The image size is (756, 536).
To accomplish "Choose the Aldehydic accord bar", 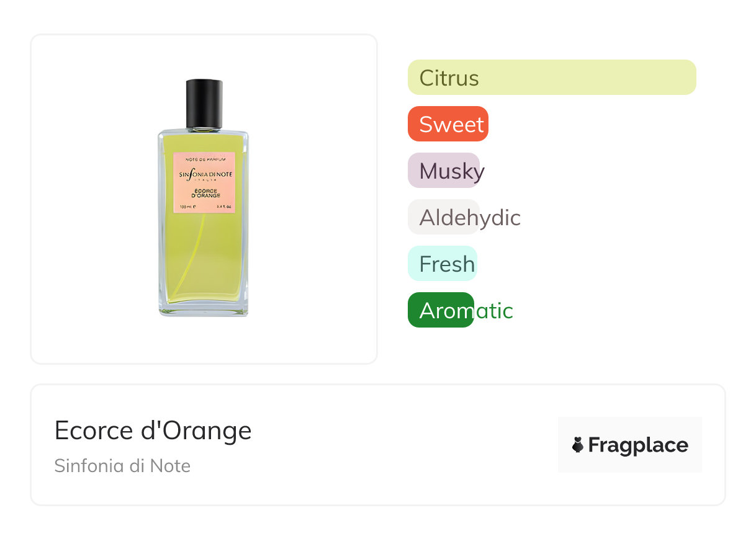I will [444, 217].
